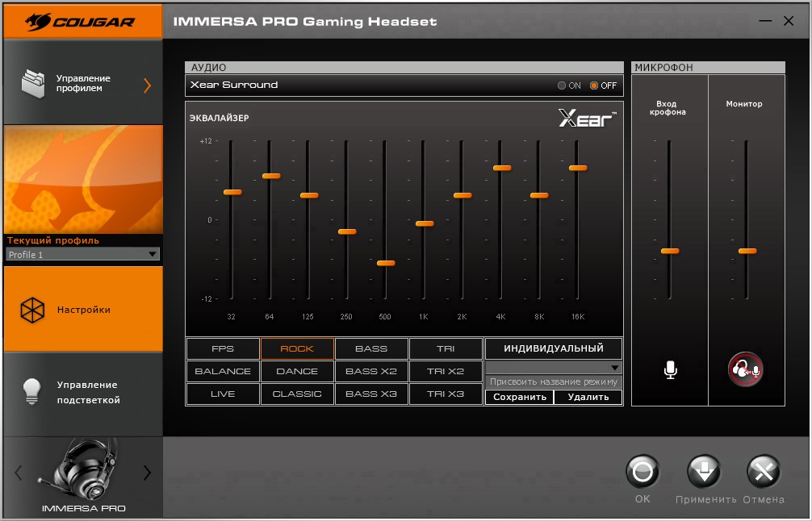The image size is (812, 521).
Task: Click the Cougar logo
Action: 80,22
